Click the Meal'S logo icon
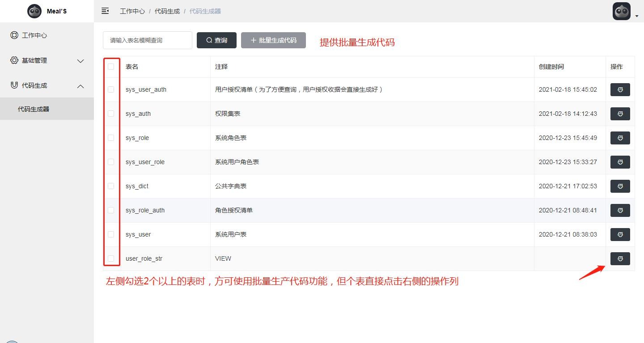This screenshot has width=644, height=343. pyautogui.click(x=34, y=11)
